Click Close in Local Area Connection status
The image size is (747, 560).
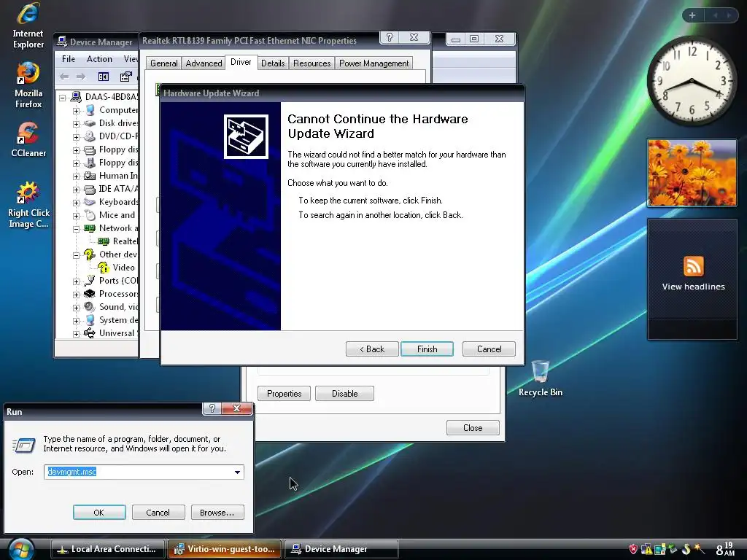point(473,427)
